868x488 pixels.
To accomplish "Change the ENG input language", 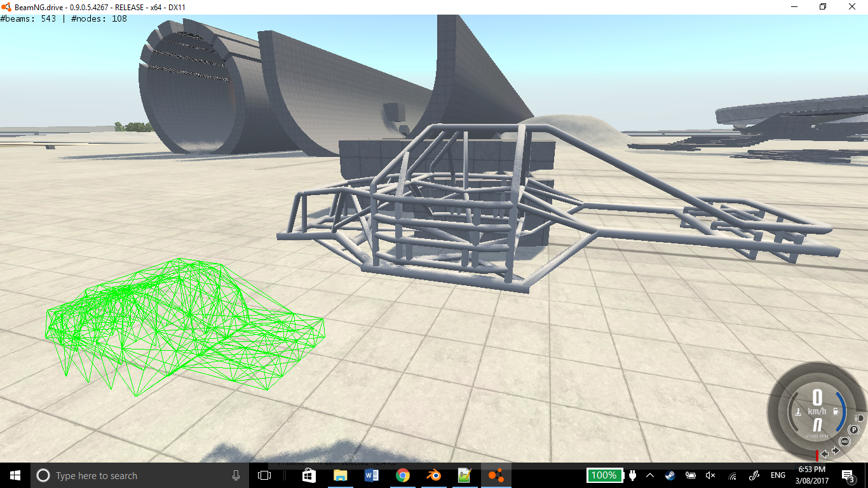I will pos(778,475).
